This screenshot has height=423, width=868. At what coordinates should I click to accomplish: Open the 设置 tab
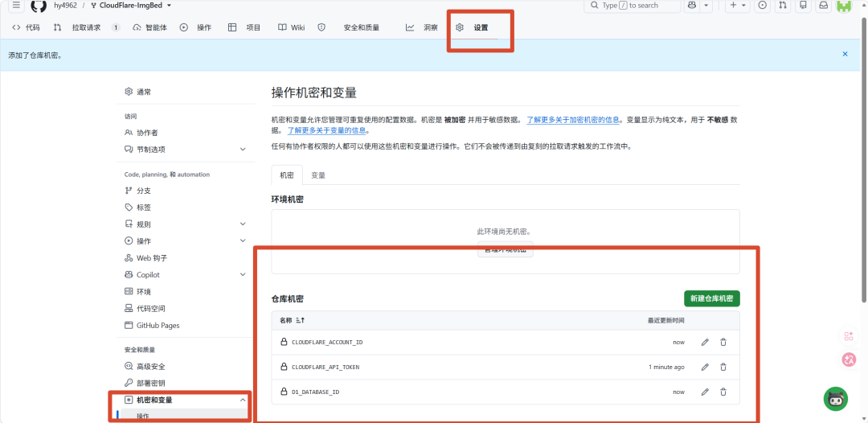(x=473, y=27)
